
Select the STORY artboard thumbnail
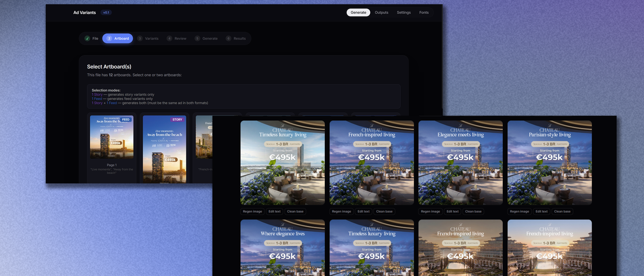point(165,149)
